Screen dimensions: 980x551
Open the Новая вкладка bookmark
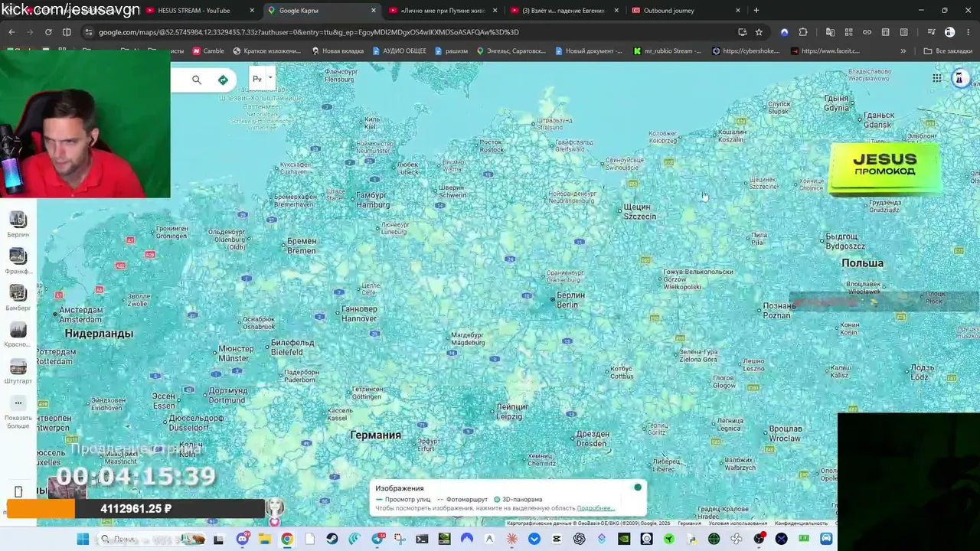(x=338, y=51)
